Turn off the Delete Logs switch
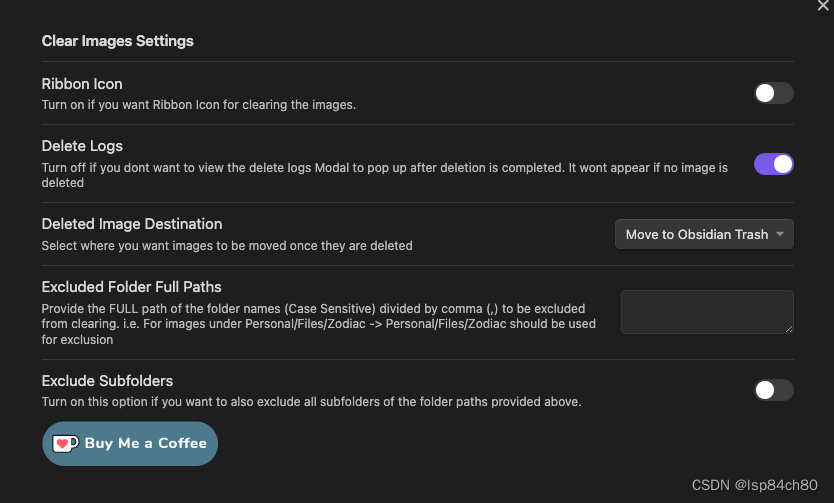834x503 pixels. (773, 164)
